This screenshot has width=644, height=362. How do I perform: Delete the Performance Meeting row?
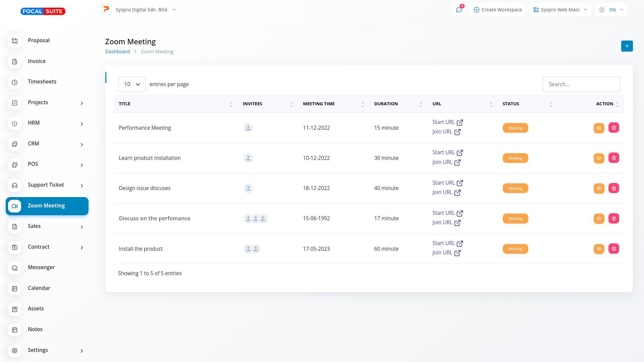[x=613, y=128]
